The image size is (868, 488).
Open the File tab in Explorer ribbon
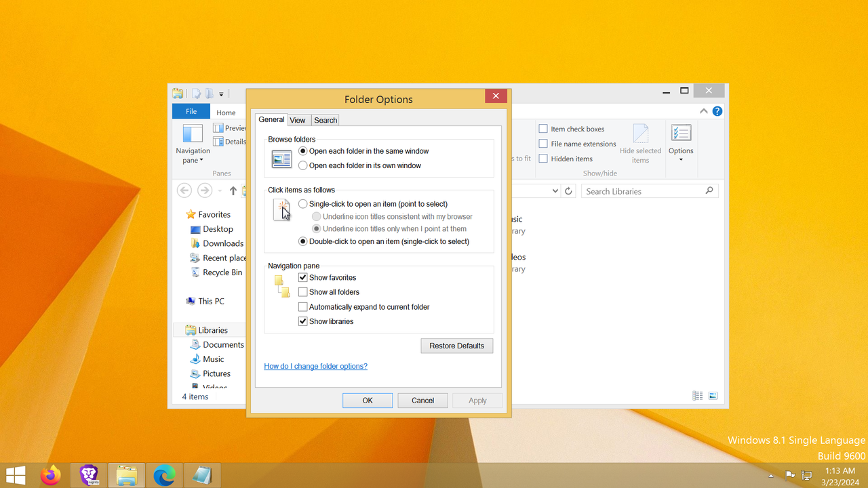click(x=191, y=112)
